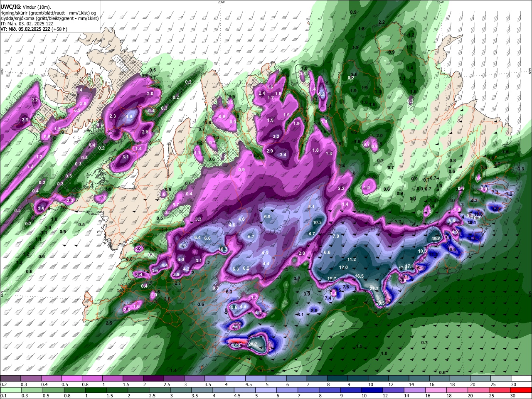Click the '15.7' precipitation value
The image size is (532, 399).
pos(332,278)
